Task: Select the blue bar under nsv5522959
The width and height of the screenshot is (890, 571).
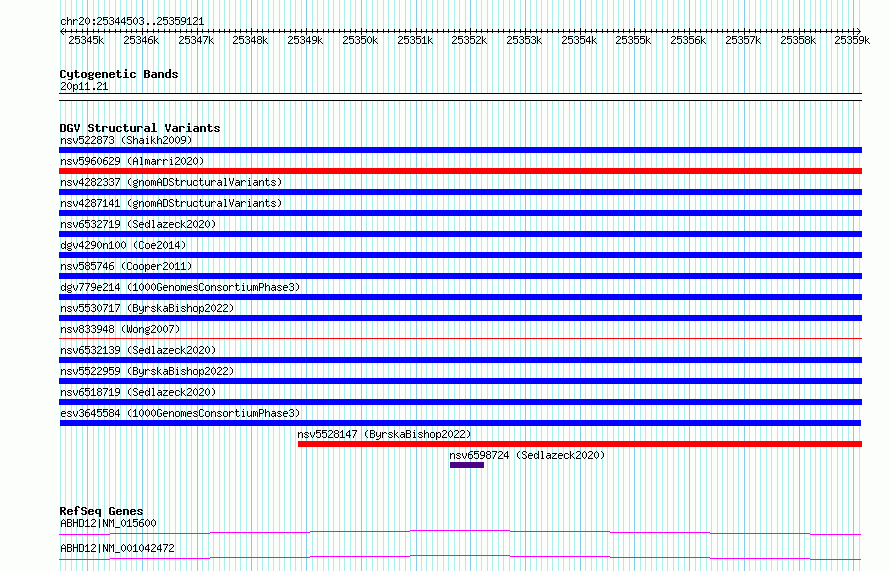Action: (460, 381)
